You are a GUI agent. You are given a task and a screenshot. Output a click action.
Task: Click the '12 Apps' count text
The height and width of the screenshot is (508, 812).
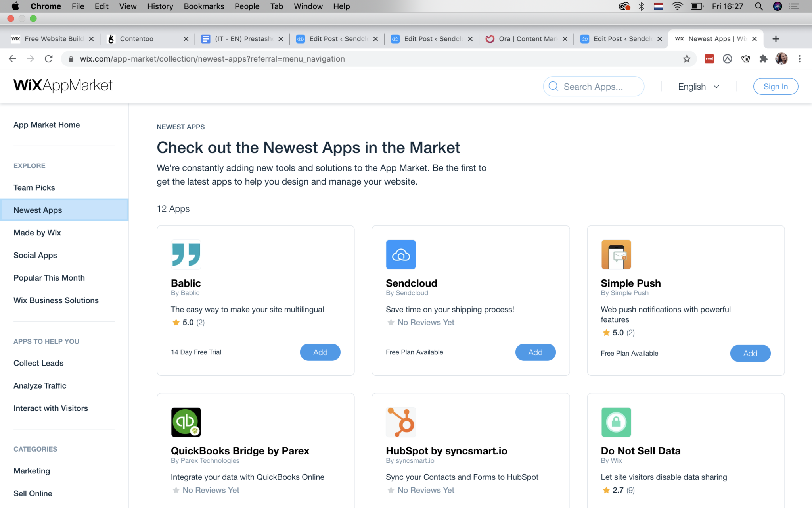pos(173,209)
